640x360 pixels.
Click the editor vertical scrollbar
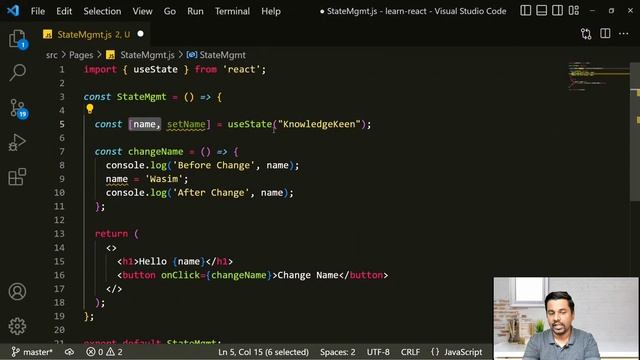tap(635, 131)
